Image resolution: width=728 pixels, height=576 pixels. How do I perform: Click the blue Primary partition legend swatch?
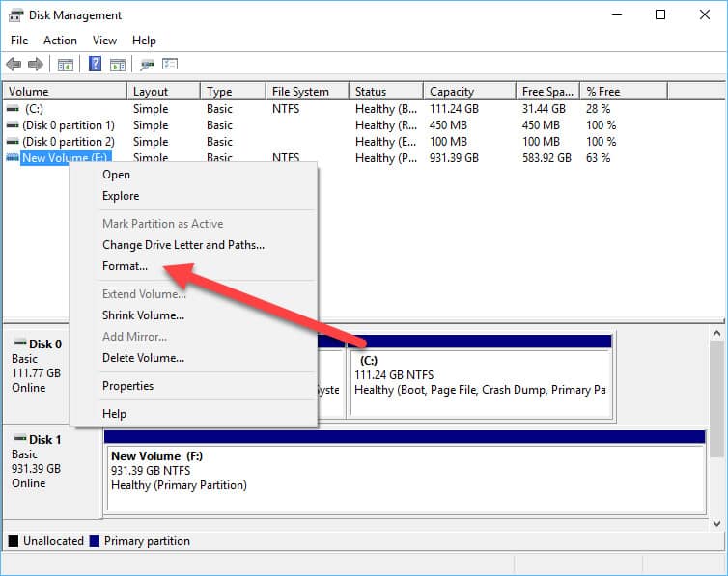click(95, 540)
